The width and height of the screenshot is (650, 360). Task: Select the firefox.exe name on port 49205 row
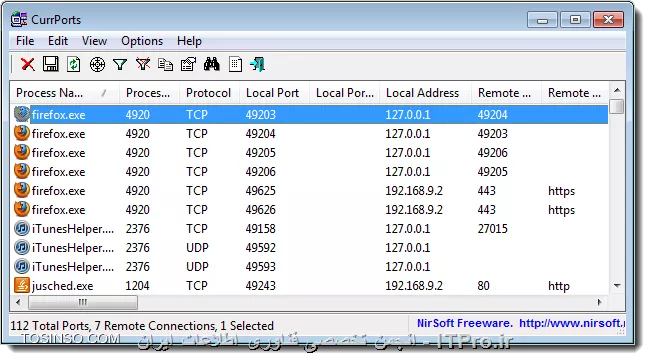58,153
